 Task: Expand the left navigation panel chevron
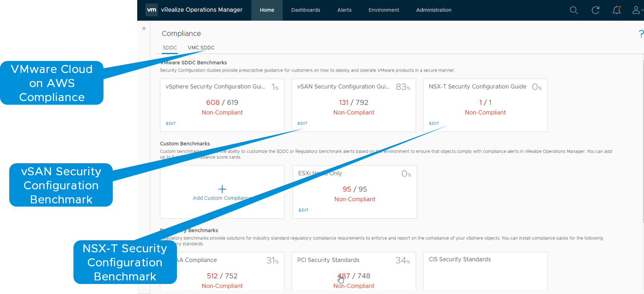(144, 28)
